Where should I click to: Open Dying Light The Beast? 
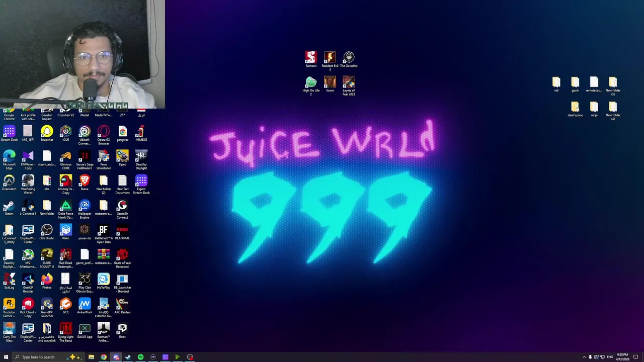[x=65, y=332]
